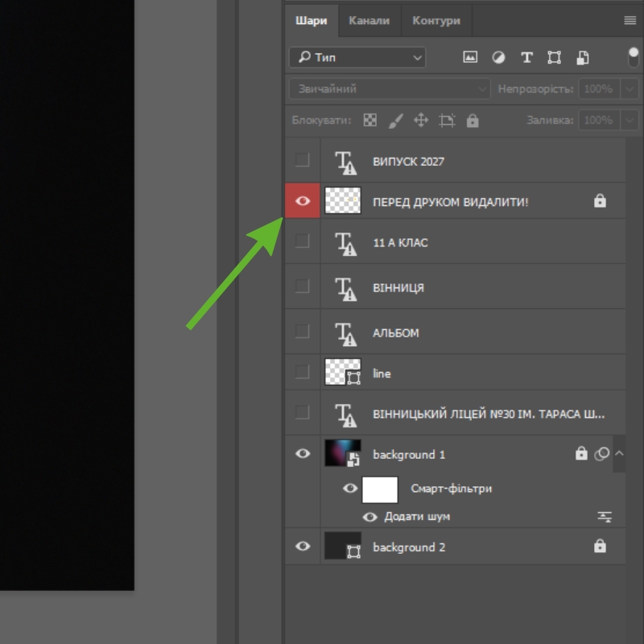Open the Layers panel hamburger menu
The image size is (644, 644).
[x=630, y=21]
